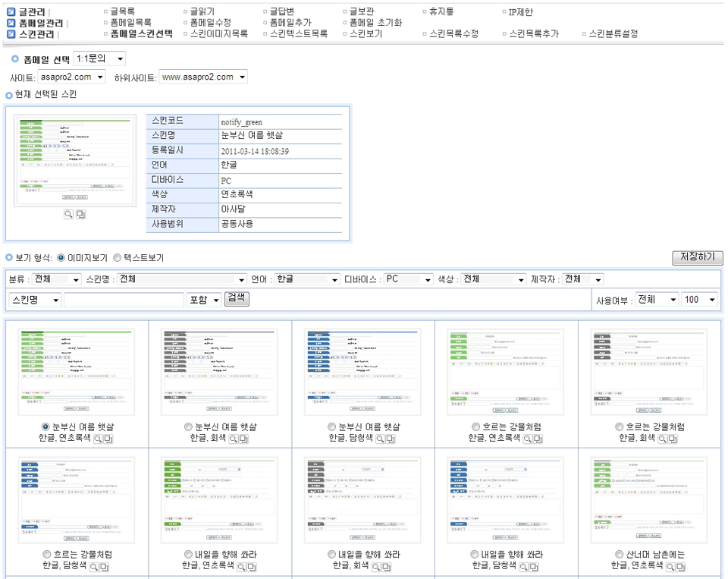The image size is (728, 579).
Task: Click the new-window icon under the current skin preview
Action: [80, 215]
